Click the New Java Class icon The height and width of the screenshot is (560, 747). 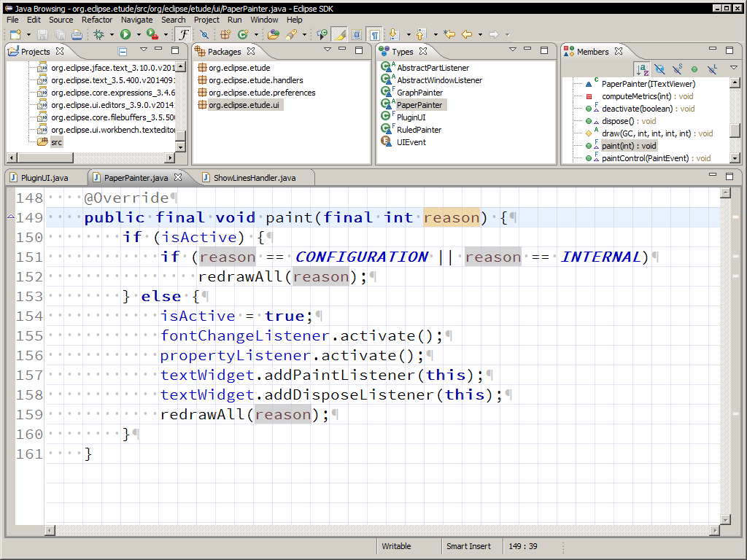pos(243,34)
